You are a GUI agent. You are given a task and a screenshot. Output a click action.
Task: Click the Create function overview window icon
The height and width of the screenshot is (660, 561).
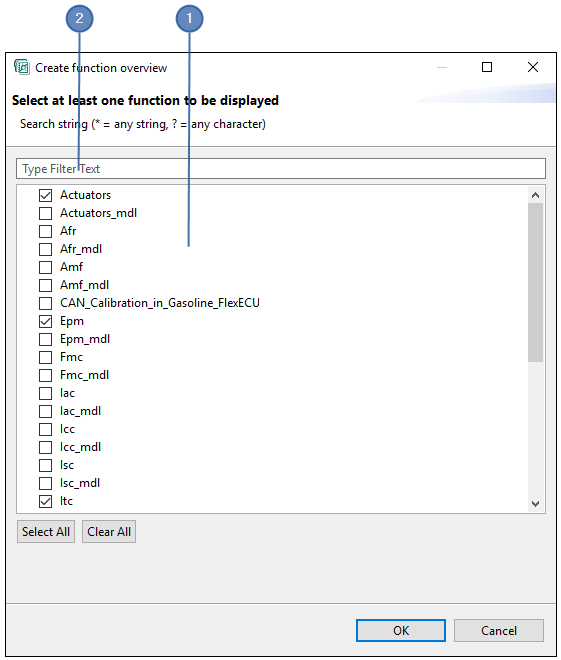click(x=22, y=67)
